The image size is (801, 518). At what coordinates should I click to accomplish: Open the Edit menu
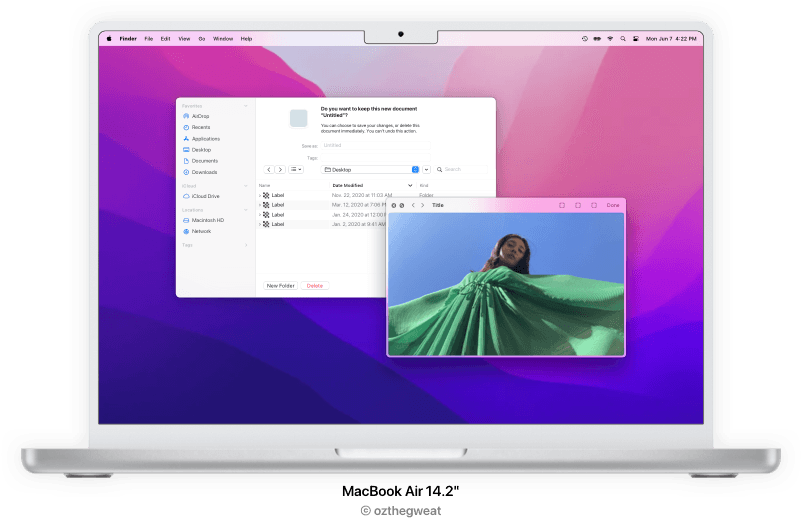click(x=166, y=38)
